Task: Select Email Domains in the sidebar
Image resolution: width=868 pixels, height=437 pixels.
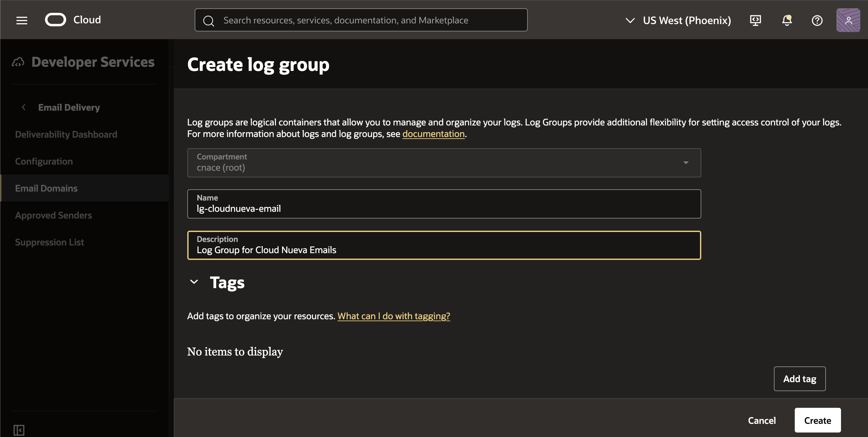Action: (x=46, y=188)
